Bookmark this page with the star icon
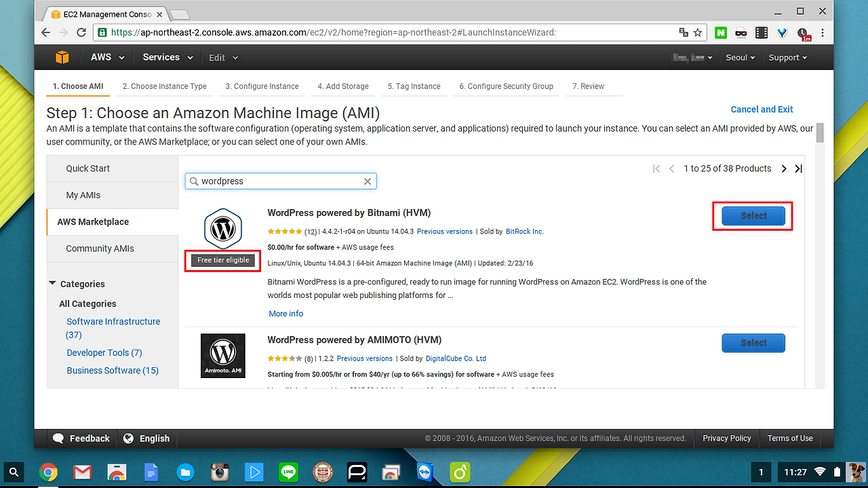This screenshot has width=868, height=488. (x=697, y=32)
